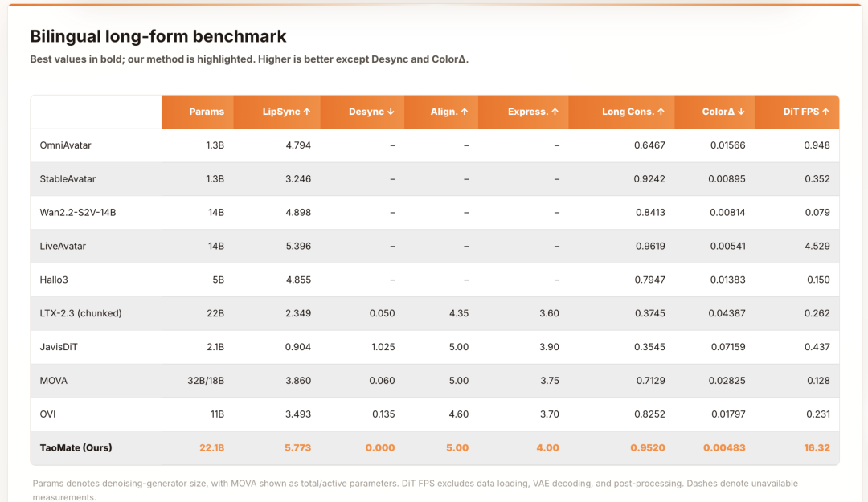Click LiveAvatar's Long Cons. value 0.9619
This screenshot has height=502, width=868.
(650, 247)
